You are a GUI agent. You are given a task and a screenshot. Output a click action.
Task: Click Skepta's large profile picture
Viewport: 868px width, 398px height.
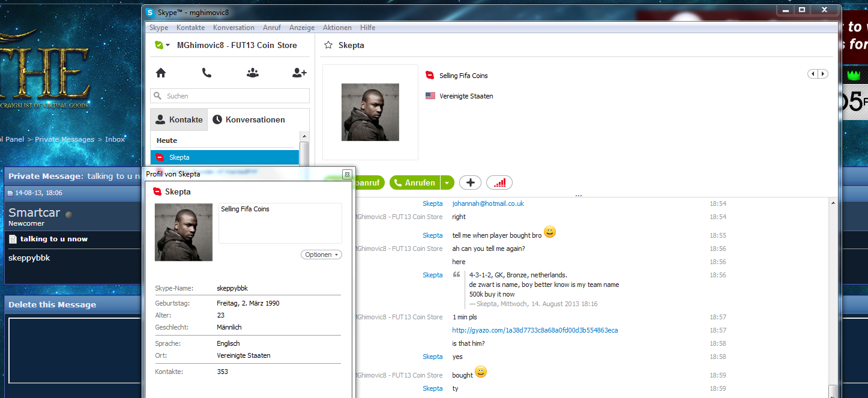click(370, 112)
